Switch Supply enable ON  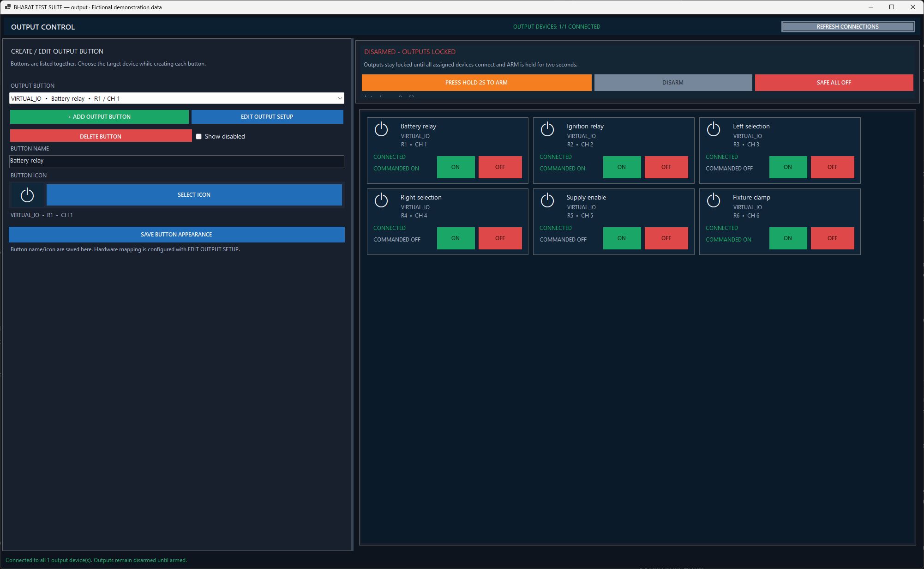click(622, 238)
